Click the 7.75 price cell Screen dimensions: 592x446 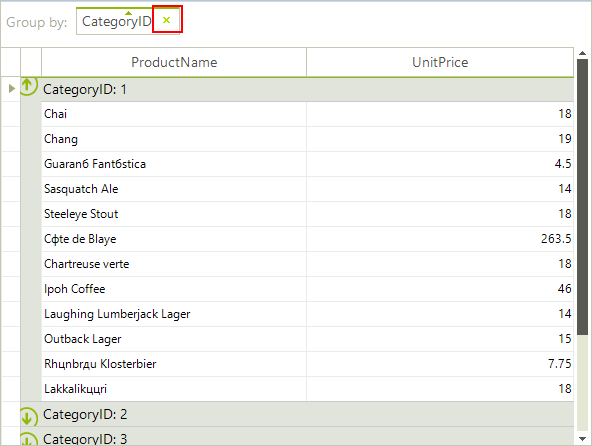tap(440, 364)
